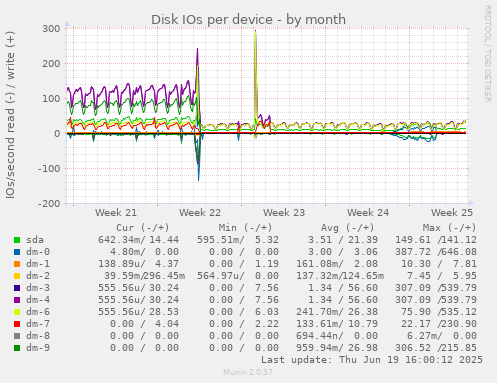Click dm-8 average value '694.44n/ 0.00'

[x=337, y=336]
